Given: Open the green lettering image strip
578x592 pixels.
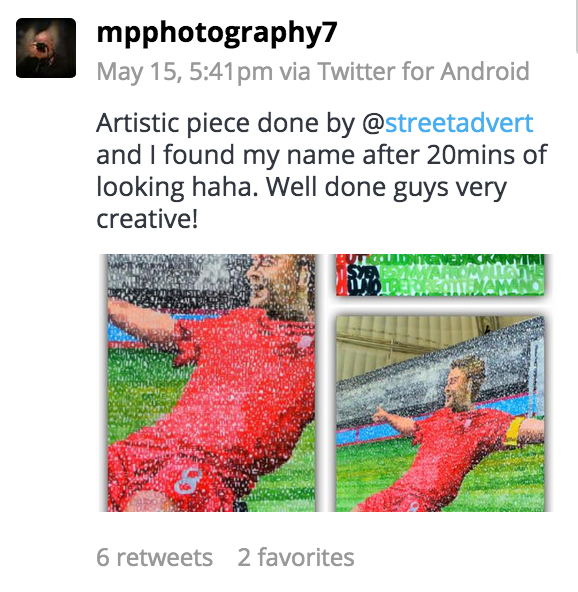Looking at the screenshot, I should point(440,274).
